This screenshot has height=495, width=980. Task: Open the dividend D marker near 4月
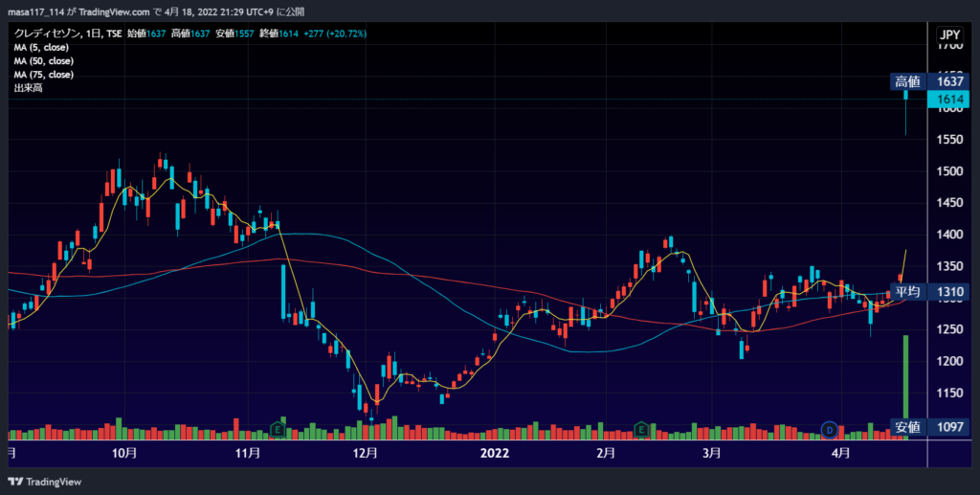click(830, 429)
